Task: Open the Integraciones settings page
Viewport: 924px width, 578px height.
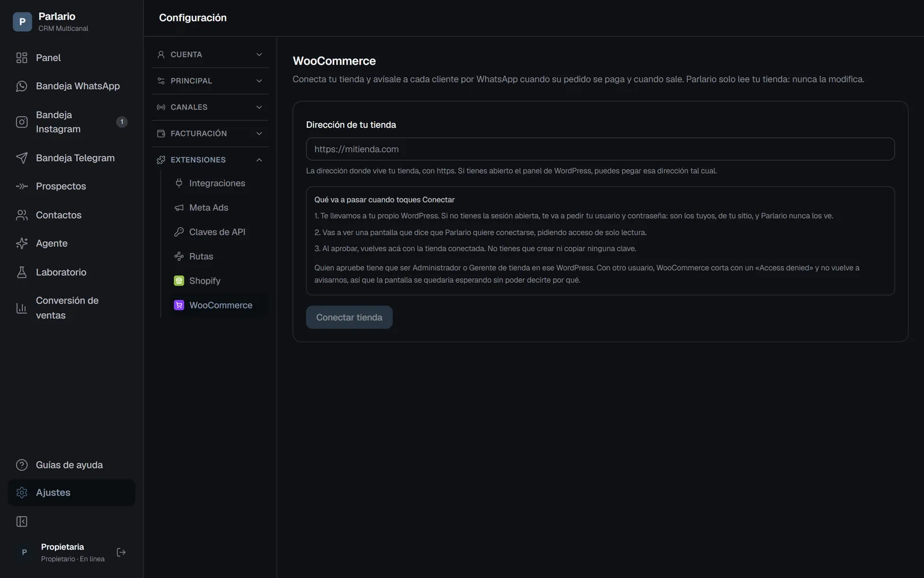Action: tap(217, 183)
